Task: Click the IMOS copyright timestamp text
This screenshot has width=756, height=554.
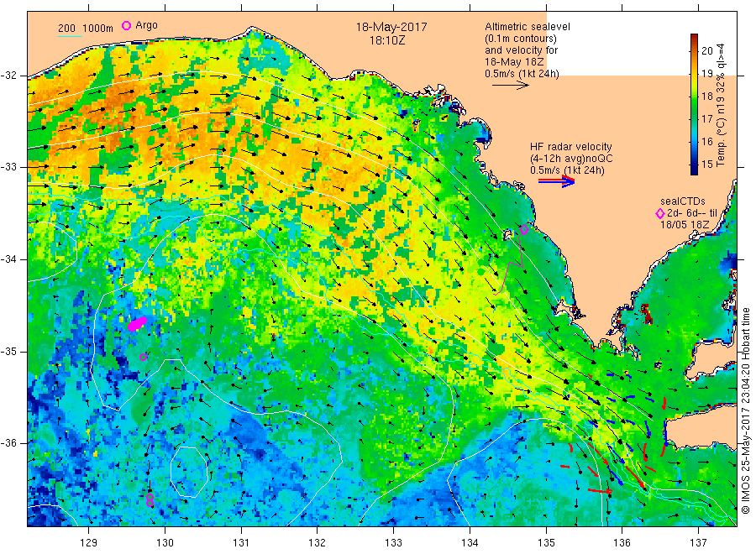Action: coord(745,410)
